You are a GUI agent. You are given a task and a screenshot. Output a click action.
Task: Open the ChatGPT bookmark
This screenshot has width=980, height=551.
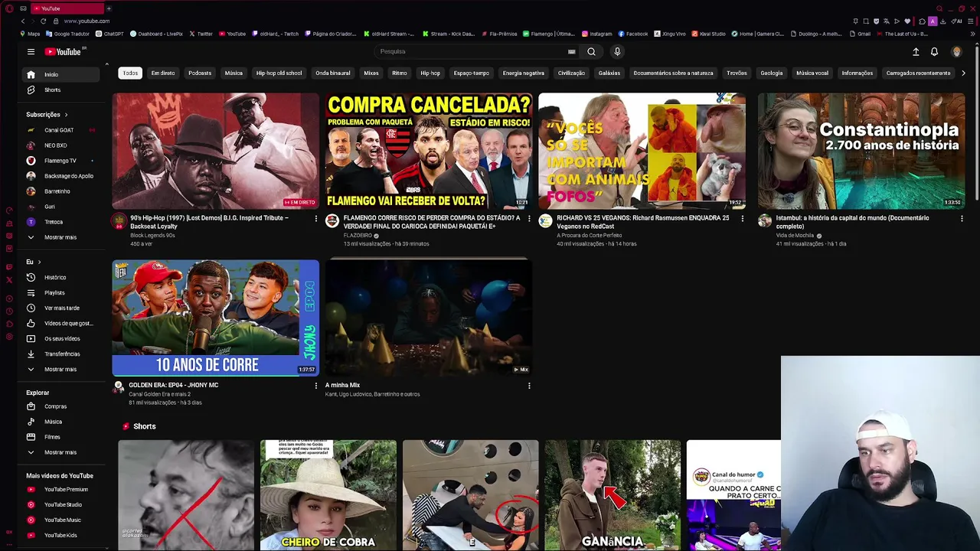[x=109, y=34]
